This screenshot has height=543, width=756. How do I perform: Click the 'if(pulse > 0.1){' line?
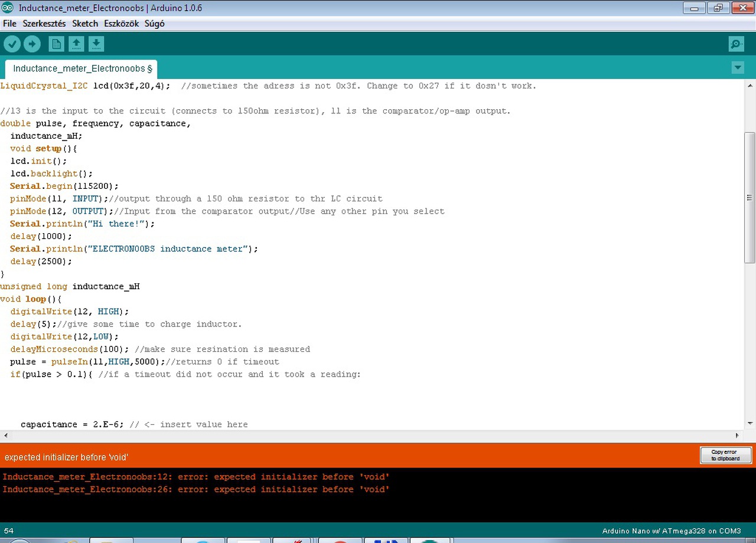185,374
